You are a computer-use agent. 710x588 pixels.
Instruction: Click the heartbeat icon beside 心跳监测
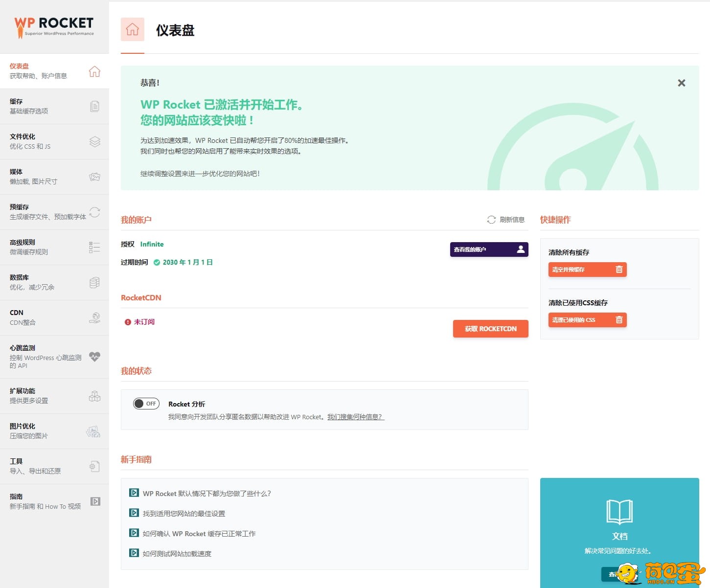pos(95,357)
